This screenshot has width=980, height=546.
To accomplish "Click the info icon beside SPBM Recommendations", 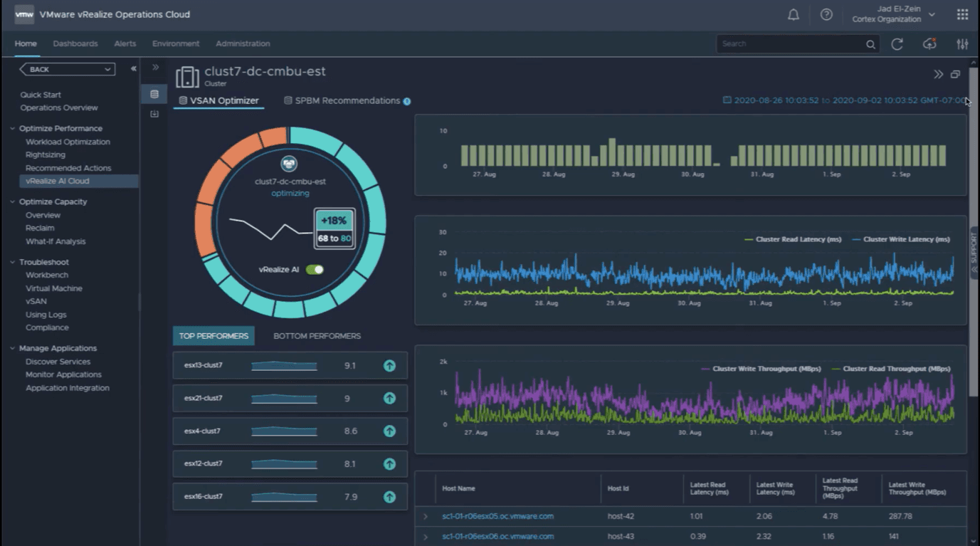I will [407, 101].
